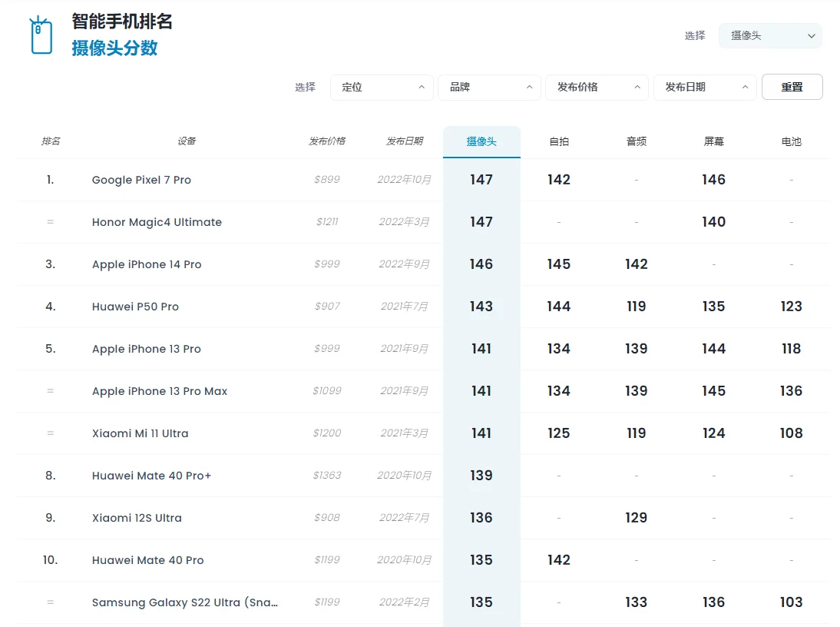Screen dimensions: 840x627
Task: Click iPhone 14 Pro audio score 142
Action: [637, 264]
